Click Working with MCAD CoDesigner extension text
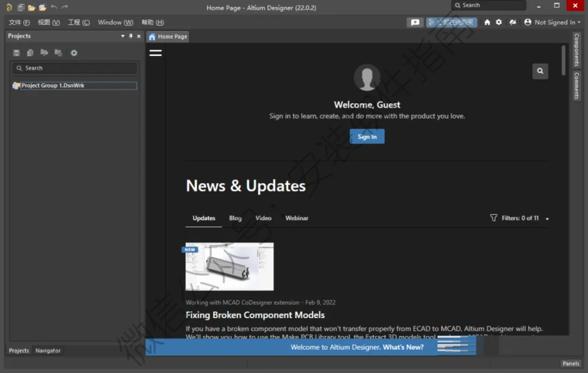Image resolution: width=588 pixels, height=373 pixels. (242, 303)
